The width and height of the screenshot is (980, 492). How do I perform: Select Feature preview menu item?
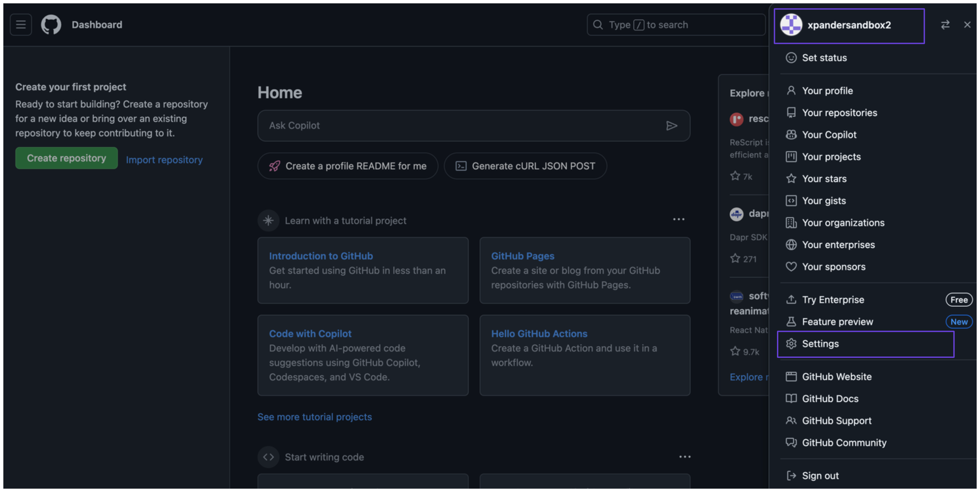837,322
